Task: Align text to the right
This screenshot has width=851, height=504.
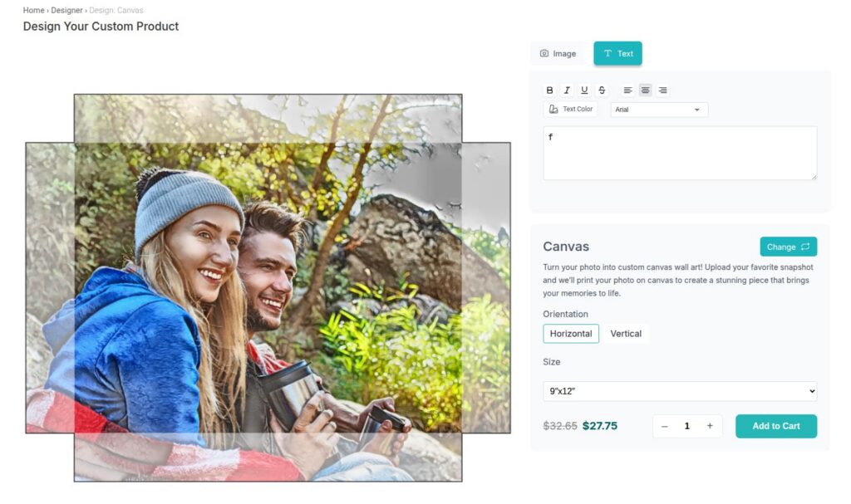Action: (662, 90)
